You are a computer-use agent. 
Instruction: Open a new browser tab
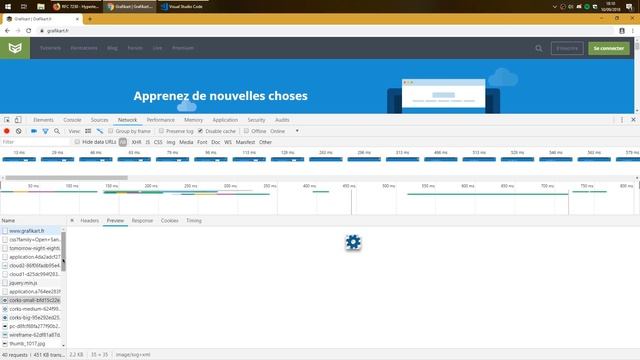pos(90,19)
